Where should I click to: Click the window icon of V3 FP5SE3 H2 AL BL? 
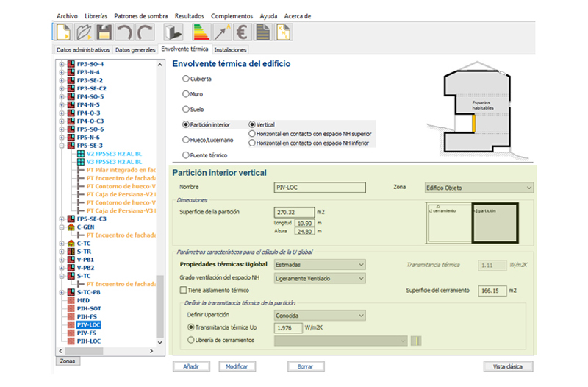coord(81,162)
